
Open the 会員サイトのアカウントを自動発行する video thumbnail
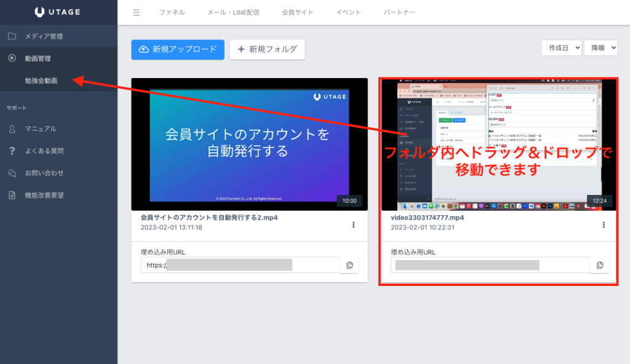click(x=249, y=144)
